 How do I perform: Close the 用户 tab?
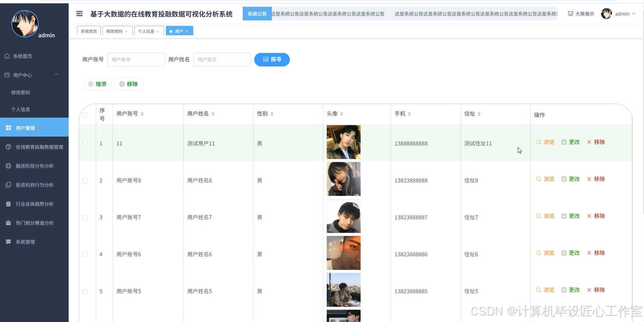tap(187, 32)
